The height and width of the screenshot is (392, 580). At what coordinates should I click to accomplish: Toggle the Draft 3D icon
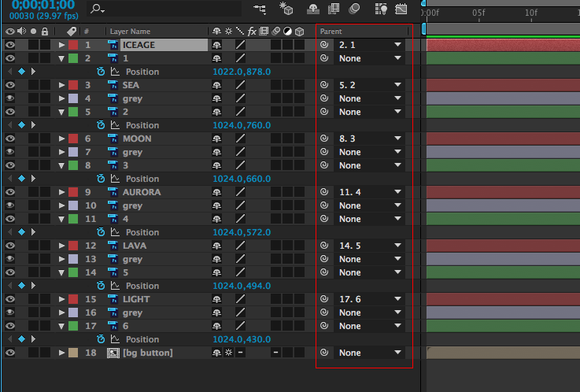(x=286, y=9)
